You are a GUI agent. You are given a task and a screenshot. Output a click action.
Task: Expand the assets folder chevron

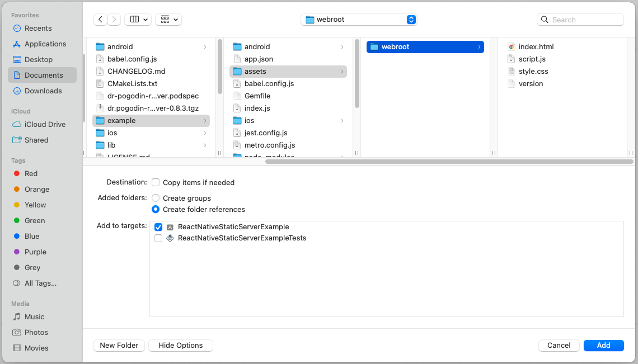point(342,72)
